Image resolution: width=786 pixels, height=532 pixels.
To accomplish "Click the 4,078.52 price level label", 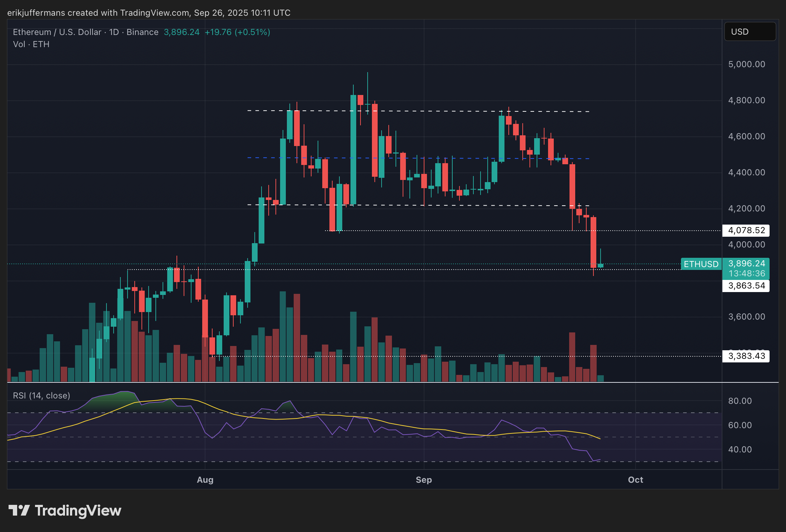I will pyautogui.click(x=746, y=230).
